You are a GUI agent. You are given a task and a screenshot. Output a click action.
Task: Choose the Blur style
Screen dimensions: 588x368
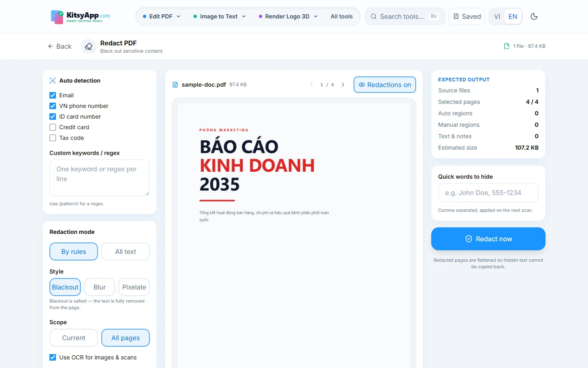pos(100,287)
